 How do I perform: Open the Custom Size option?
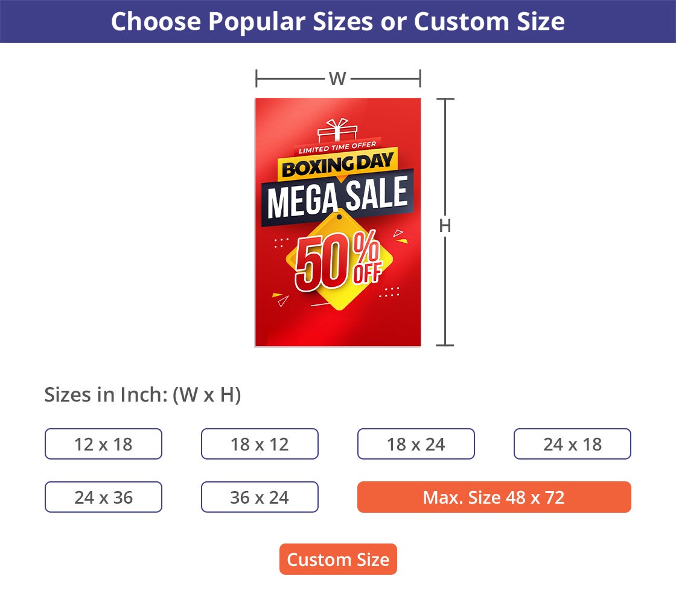point(337,559)
